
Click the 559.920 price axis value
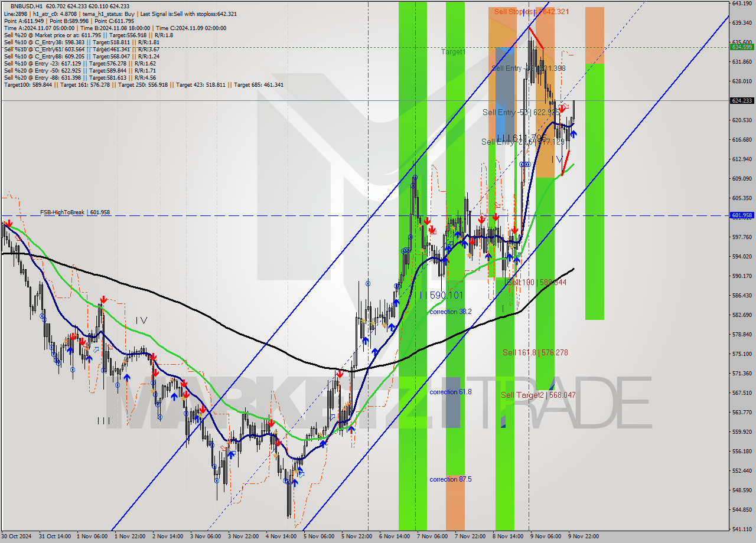coord(741,431)
